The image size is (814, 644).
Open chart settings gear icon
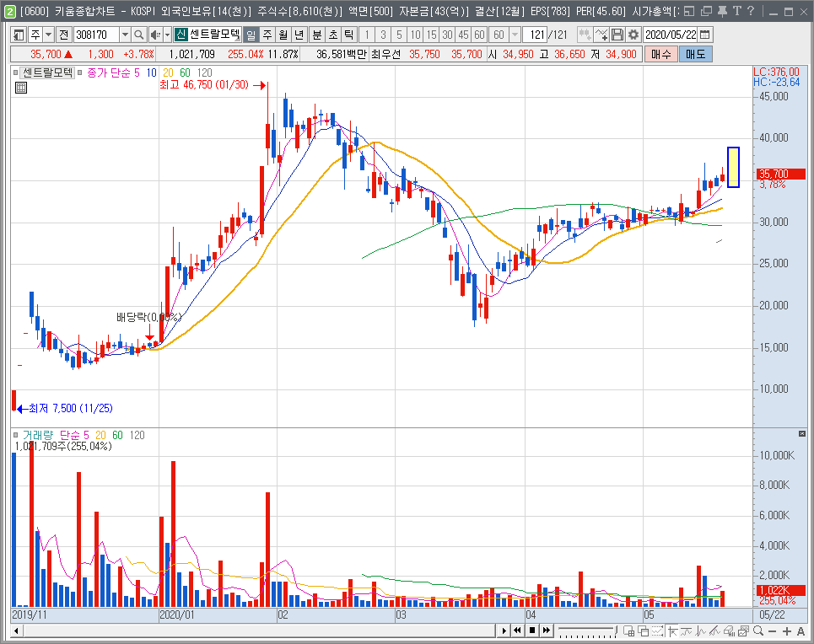[633, 35]
